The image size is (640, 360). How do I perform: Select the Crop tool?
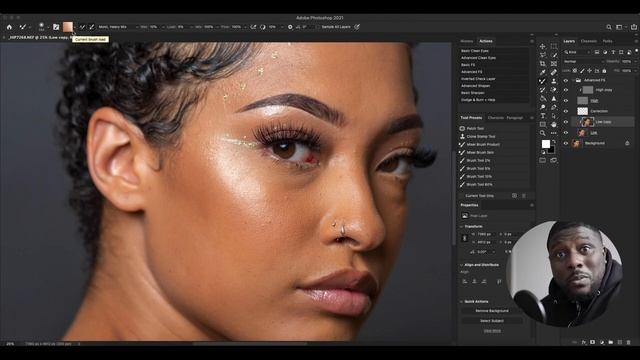tap(542, 64)
